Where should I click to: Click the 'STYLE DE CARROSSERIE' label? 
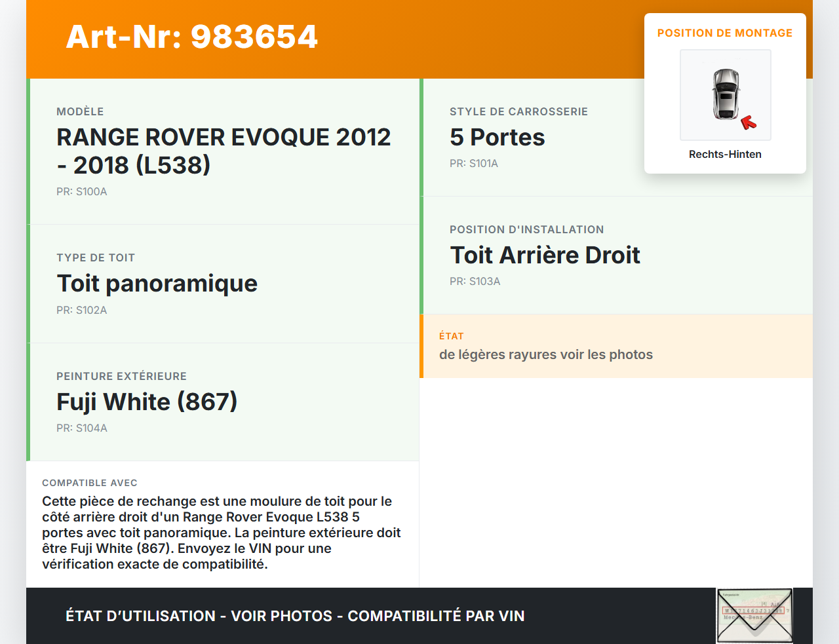click(518, 112)
